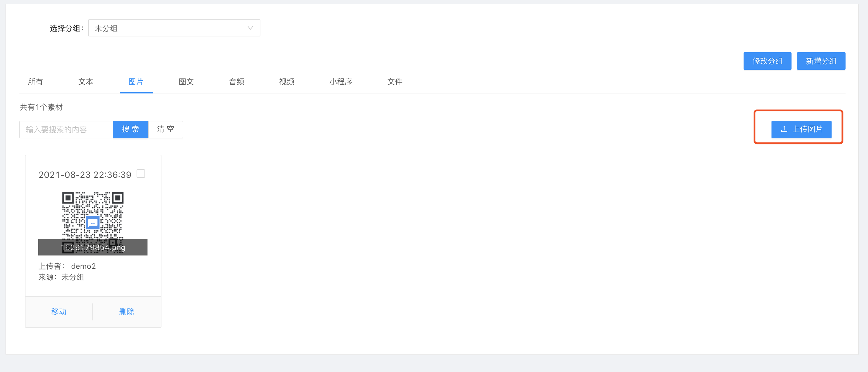
Task: Click the 修改分组 button
Action: pyautogui.click(x=767, y=61)
